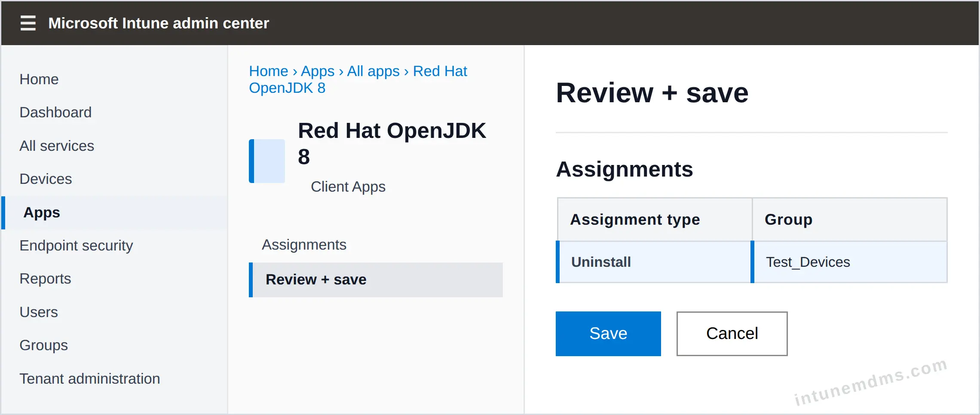Click the Cancel button
The width and height of the screenshot is (980, 415).
[x=732, y=334]
